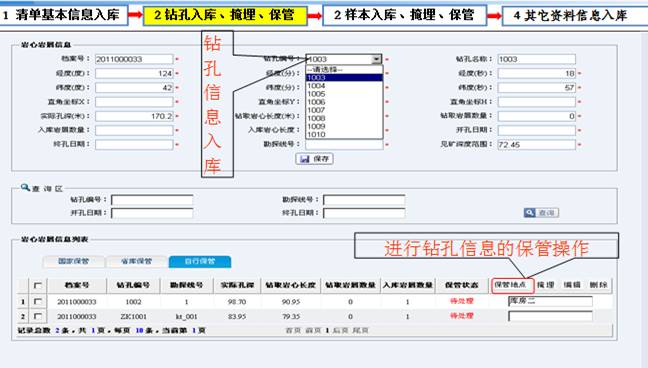The height and width of the screenshot is (368, 648).
Task: Click the 实际孔深 column header
Action: click(x=237, y=285)
